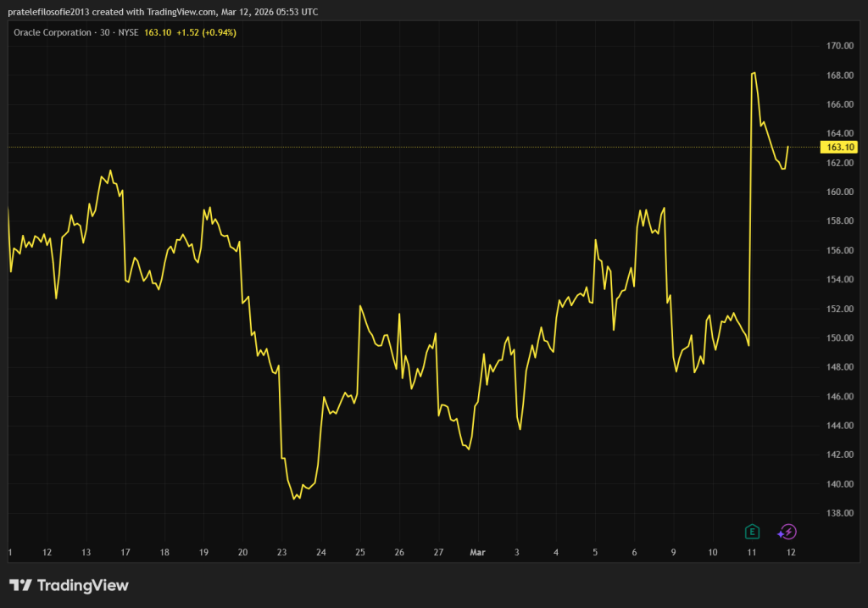Click the green earnings "E" marker icon
This screenshot has width=868, height=608.
(x=752, y=532)
